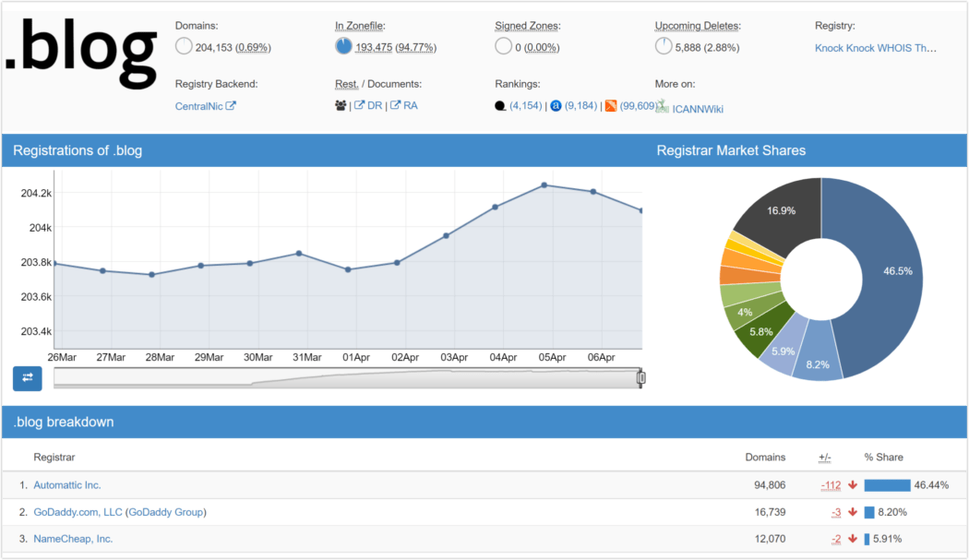The width and height of the screenshot is (969, 560).
Task: Click the 193,475 zonefile count
Action: click(x=374, y=48)
